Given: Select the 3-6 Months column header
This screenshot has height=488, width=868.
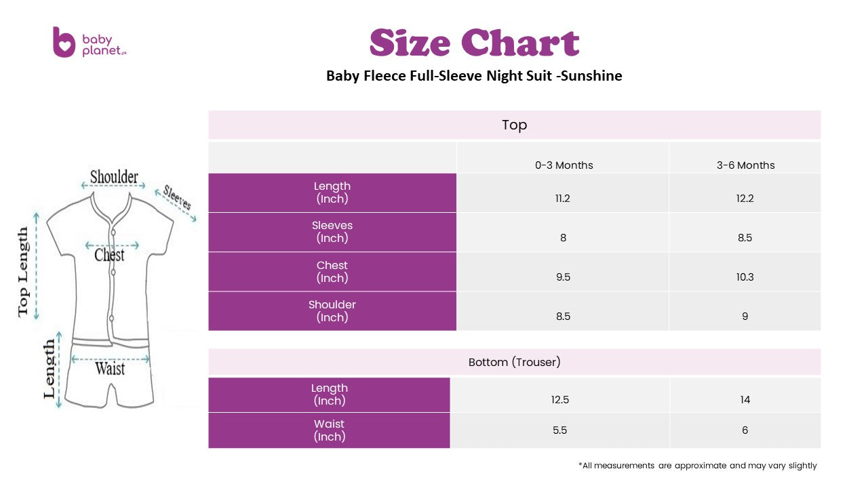Looking at the screenshot, I should coord(745,165).
